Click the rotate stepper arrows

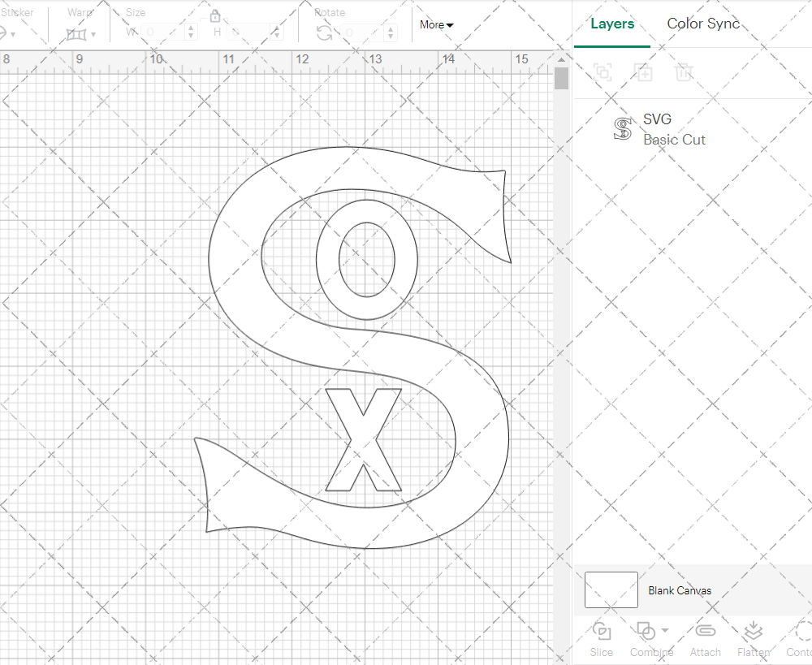[x=391, y=32]
